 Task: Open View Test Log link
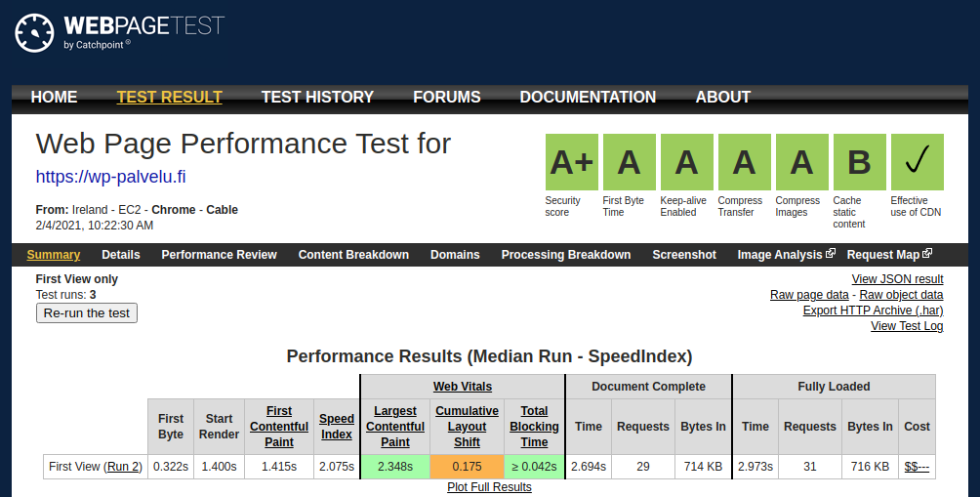tap(907, 326)
